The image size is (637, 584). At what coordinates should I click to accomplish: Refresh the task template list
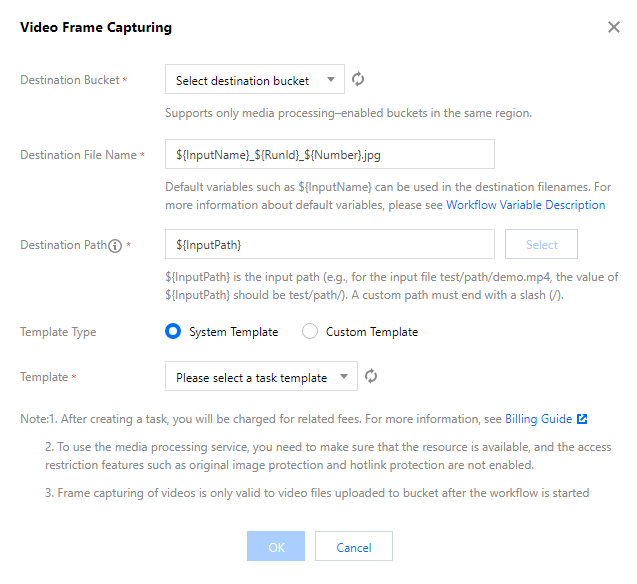point(371,377)
